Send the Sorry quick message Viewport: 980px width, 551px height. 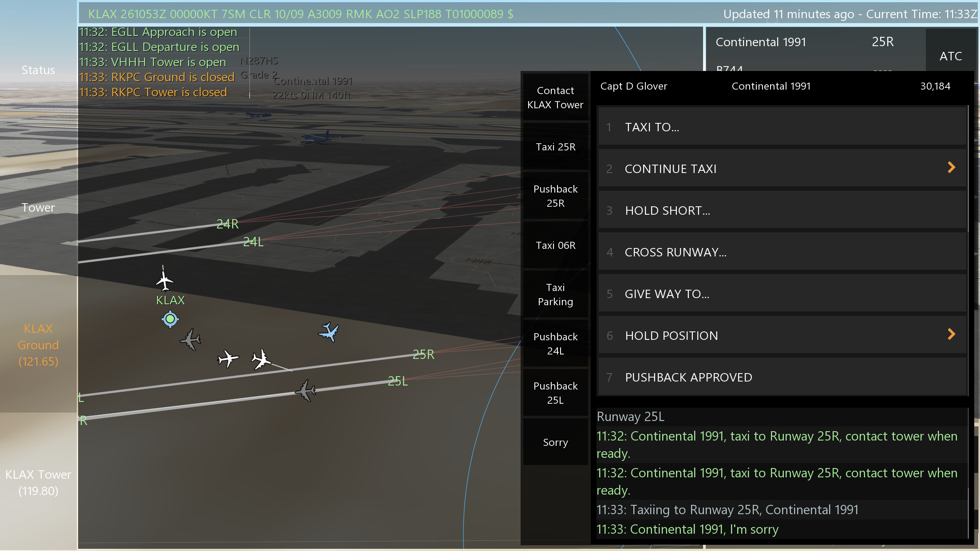pyautogui.click(x=555, y=442)
